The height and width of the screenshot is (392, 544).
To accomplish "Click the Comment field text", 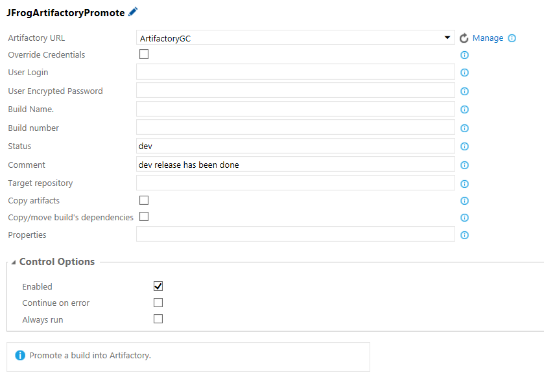I will point(189,165).
